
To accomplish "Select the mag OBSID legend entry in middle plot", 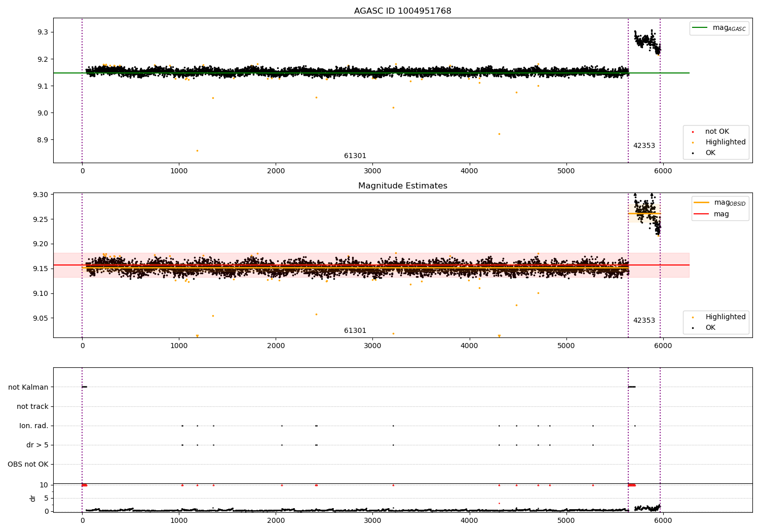I will [720, 203].
